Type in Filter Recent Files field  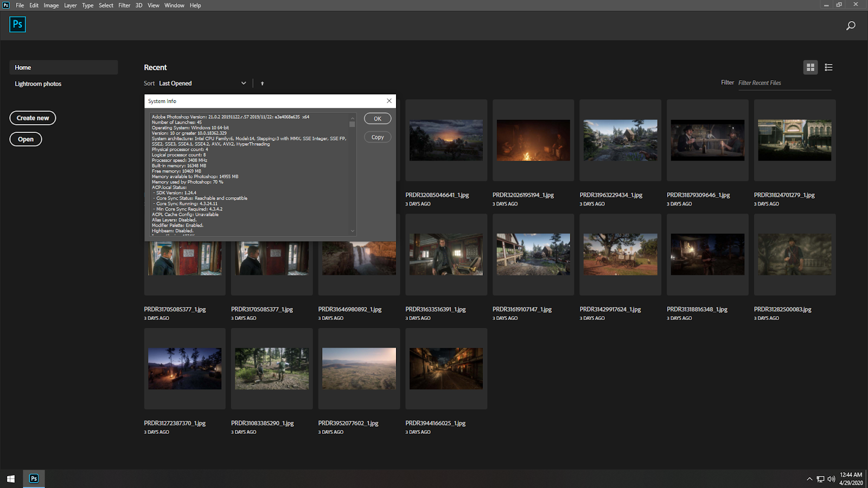click(784, 83)
